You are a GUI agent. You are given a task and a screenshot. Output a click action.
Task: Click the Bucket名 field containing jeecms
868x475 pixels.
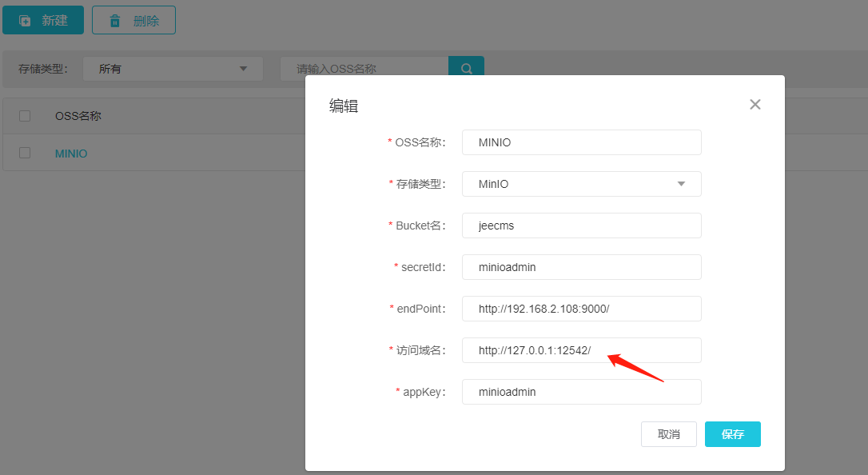tap(582, 226)
